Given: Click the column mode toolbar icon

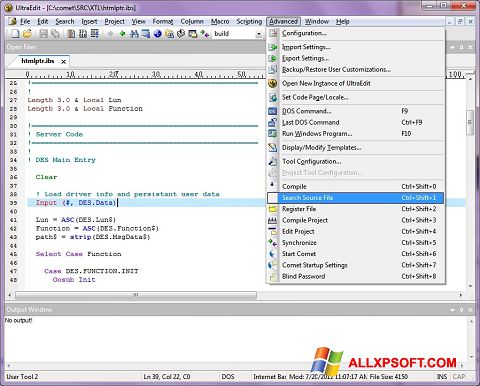Looking at the screenshot, I should [x=83, y=33].
